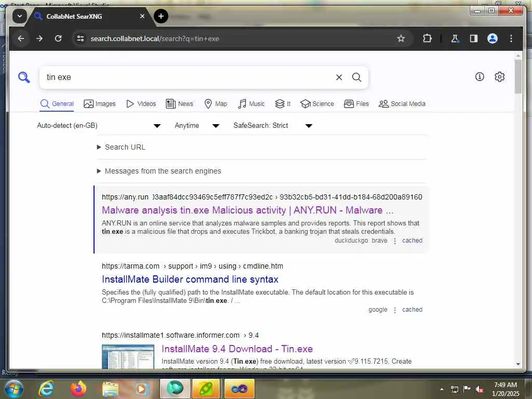Reload the search results page

(x=58, y=38)
